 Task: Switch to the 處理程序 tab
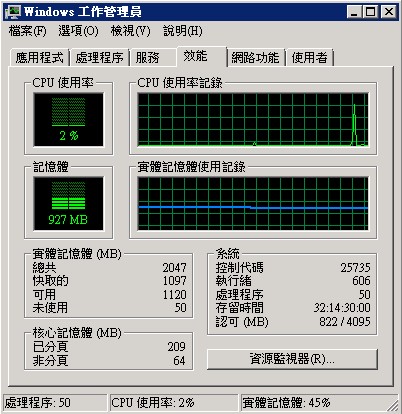pyautogui.click(x=99, y=58)
